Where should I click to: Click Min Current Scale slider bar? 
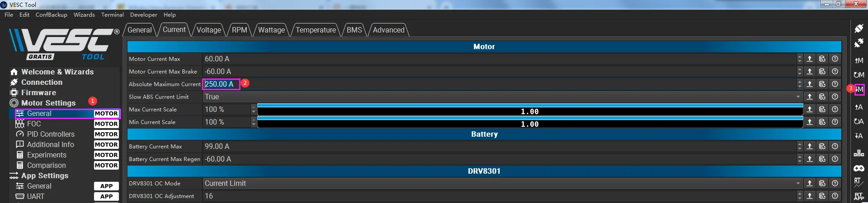(530, 122)
